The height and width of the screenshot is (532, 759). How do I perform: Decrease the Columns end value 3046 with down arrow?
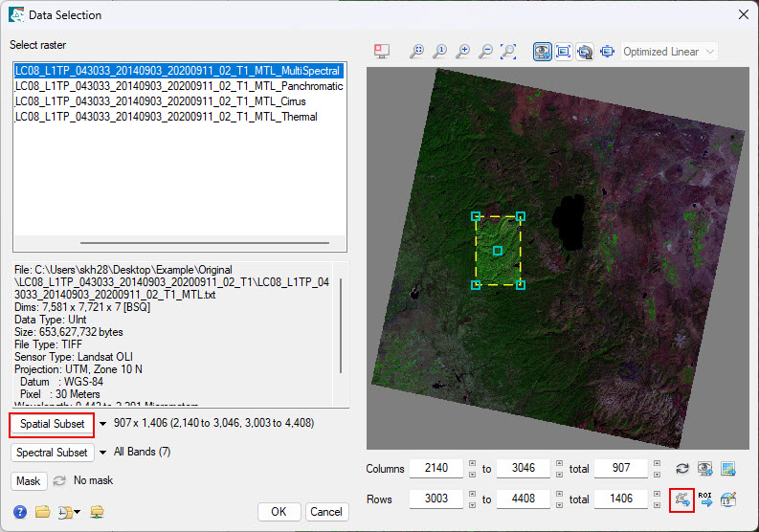[560, 475]
